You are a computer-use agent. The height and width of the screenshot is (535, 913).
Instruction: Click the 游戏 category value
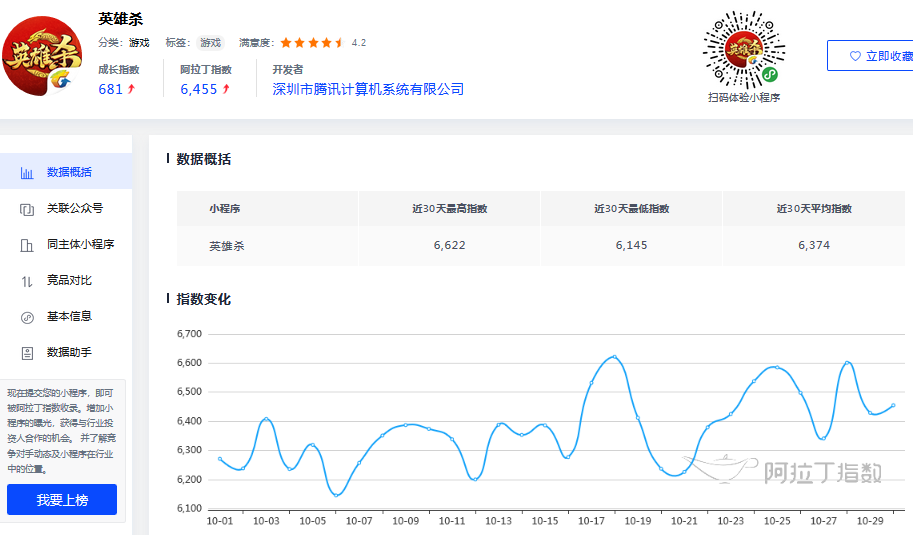[x=139, y=42]
